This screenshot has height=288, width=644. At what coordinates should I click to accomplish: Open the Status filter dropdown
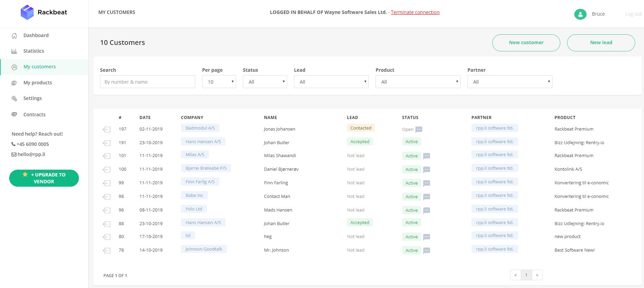tap(265, 82)
